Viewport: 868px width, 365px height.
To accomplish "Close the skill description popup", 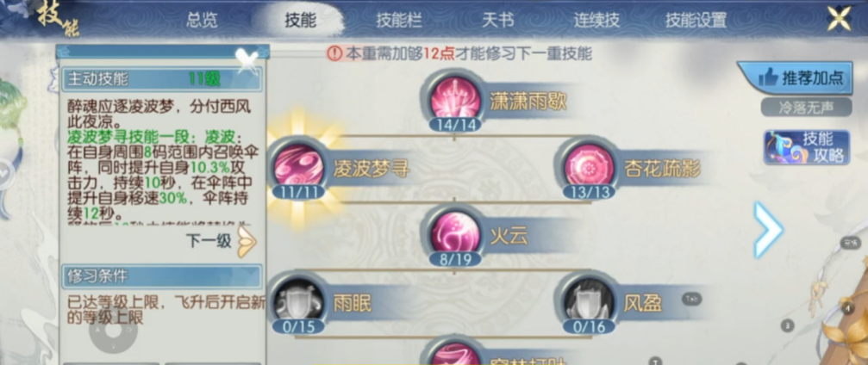I will click(x=246, y=59).
